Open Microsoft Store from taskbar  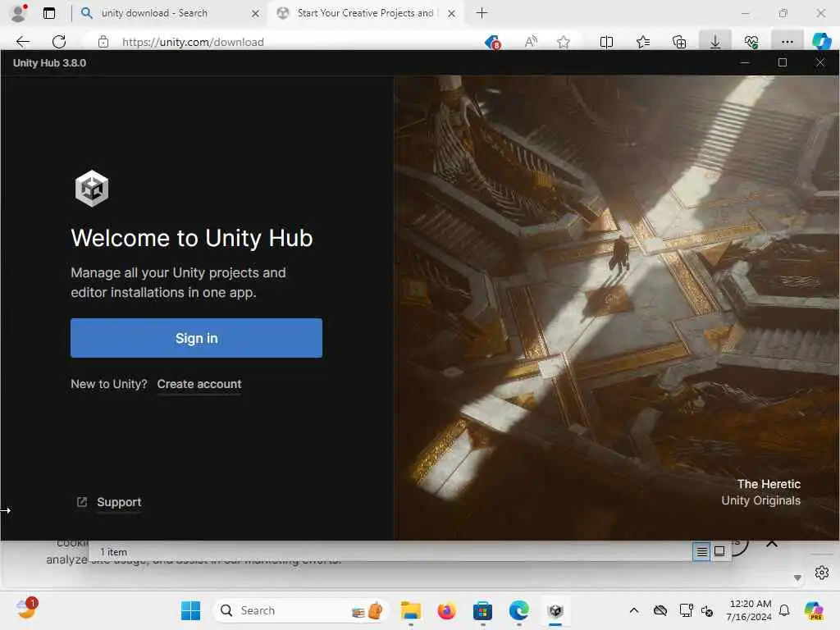[x=482, y=610]
